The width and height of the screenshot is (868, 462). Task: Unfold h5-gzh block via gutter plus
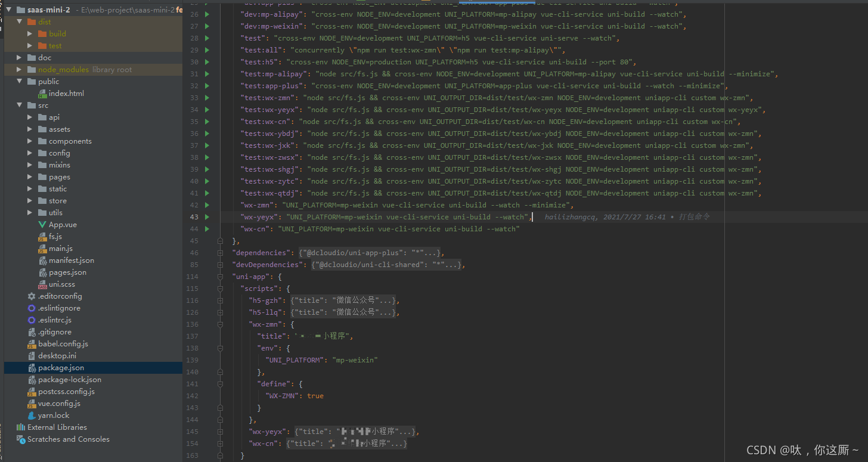tap(220, 300)
